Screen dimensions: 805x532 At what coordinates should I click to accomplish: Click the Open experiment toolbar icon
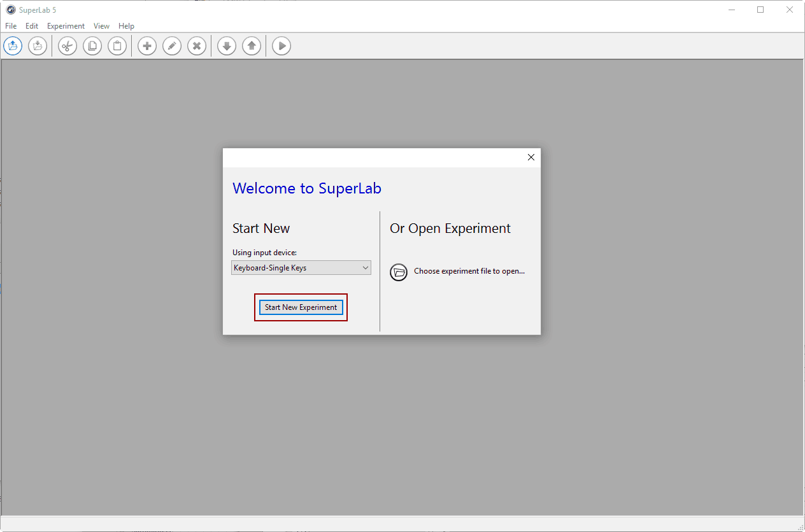click(x=13, y=46)
